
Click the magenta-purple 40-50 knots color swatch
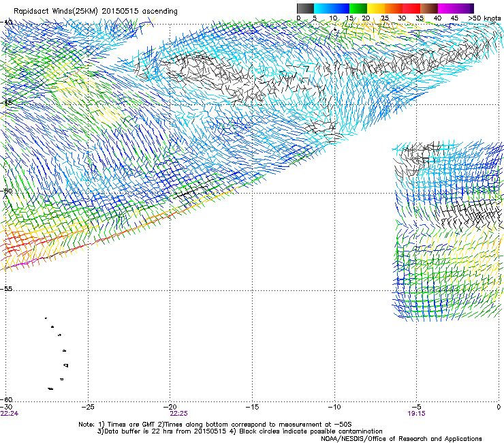pyautogui.click(x=456, y=8)
